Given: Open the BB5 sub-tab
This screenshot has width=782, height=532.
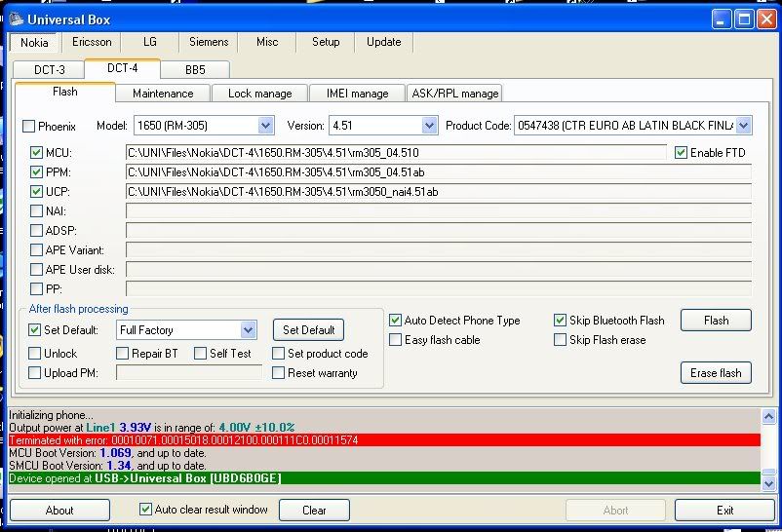Looking at the screenshot, I should point(195,70).
